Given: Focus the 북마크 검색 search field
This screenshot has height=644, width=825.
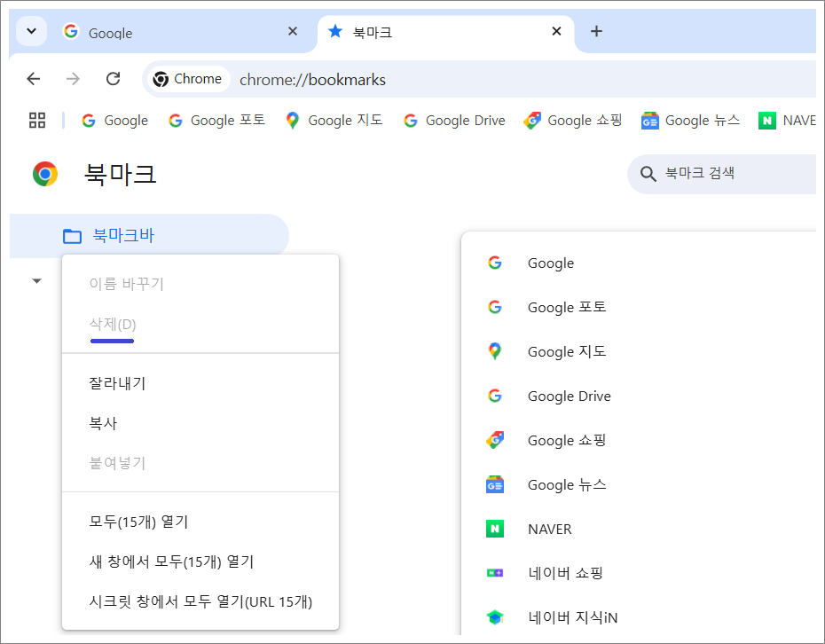Looking at the screenshot, I should [x=722, y=174].
